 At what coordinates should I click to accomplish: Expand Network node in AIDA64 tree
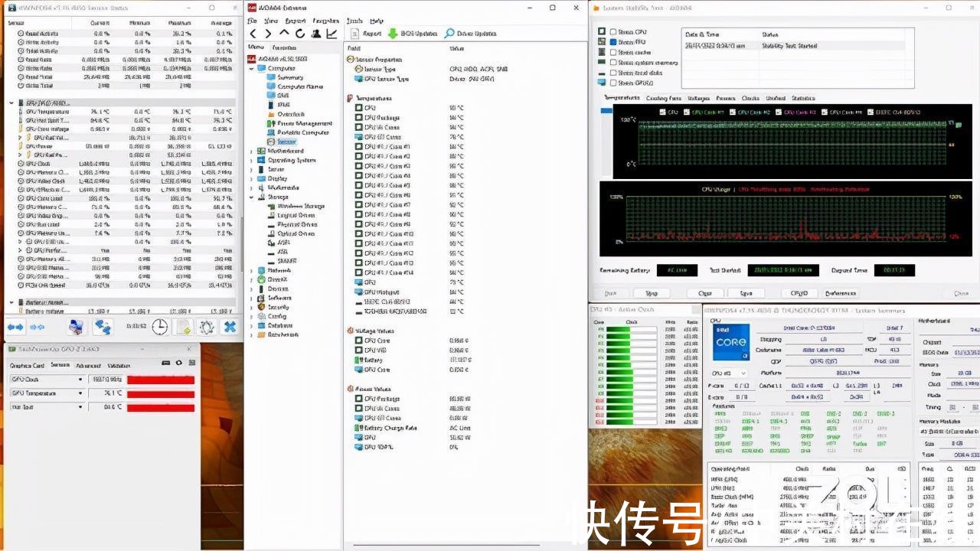(x=251, y=270)
